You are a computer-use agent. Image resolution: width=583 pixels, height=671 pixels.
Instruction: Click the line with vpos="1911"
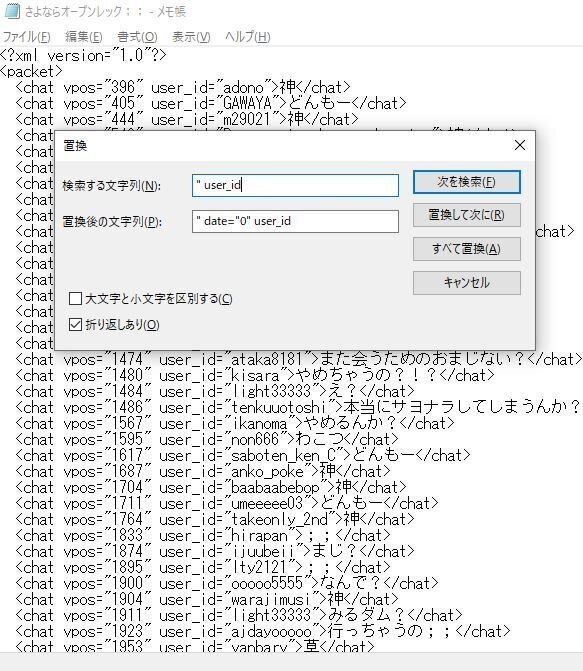[x=239, y=615]
